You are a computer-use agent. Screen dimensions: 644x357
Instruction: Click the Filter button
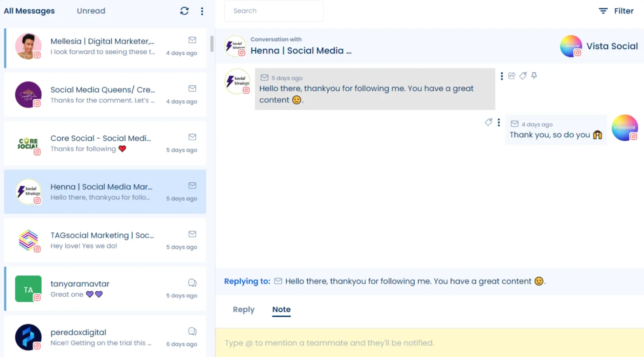(624, 11)
